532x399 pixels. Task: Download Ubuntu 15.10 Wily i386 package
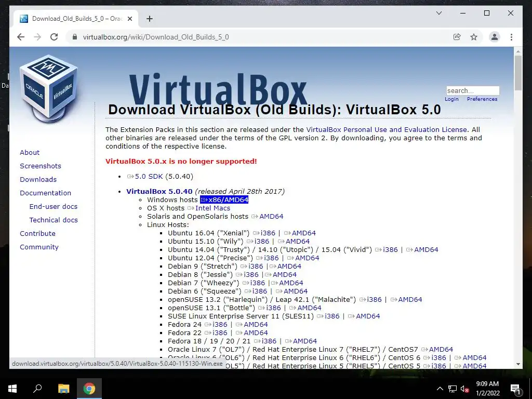click(x=258, y=241)
